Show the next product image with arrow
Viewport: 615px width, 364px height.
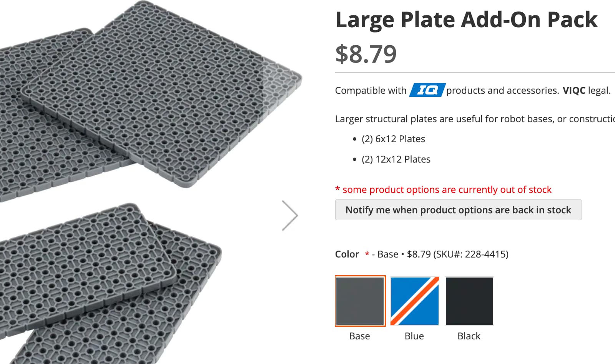click(x=290, y=215)
